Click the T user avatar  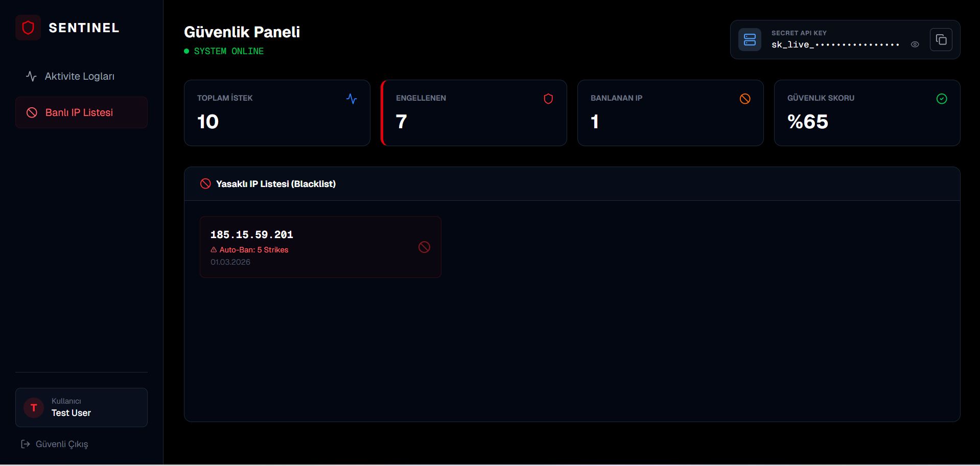[34, 408]
